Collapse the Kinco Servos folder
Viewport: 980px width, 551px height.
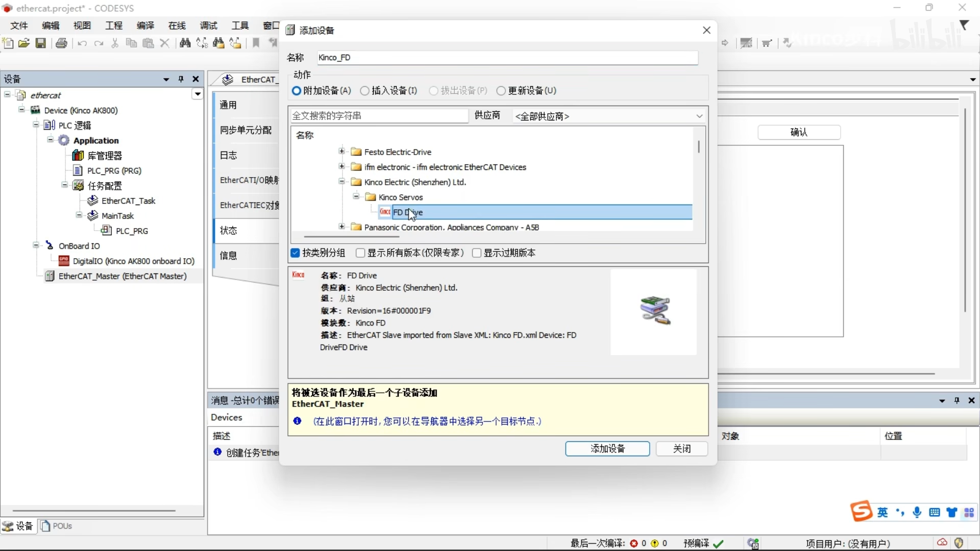point(356,196)
